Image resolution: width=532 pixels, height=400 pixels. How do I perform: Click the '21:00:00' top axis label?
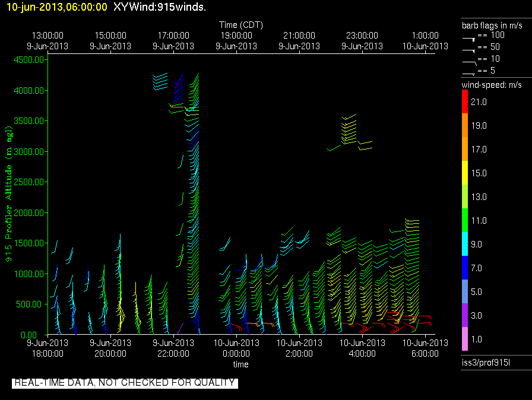pyautogui.click(x=299, y=36)
